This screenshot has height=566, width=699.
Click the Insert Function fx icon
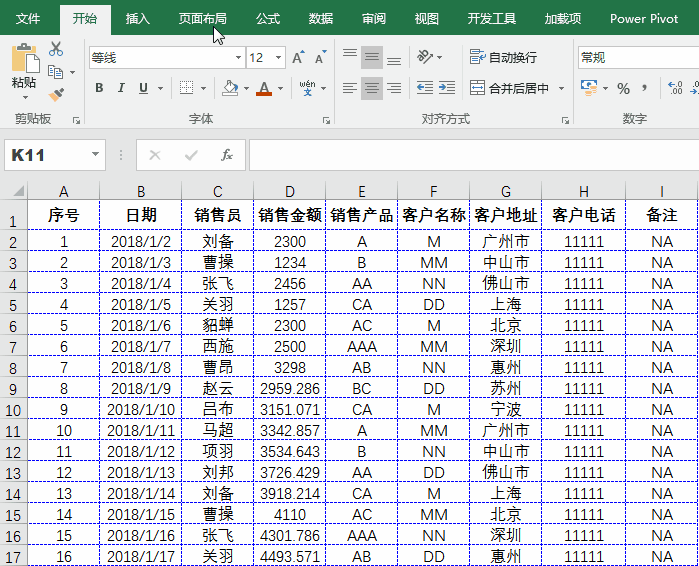click(x=227, y=155)
